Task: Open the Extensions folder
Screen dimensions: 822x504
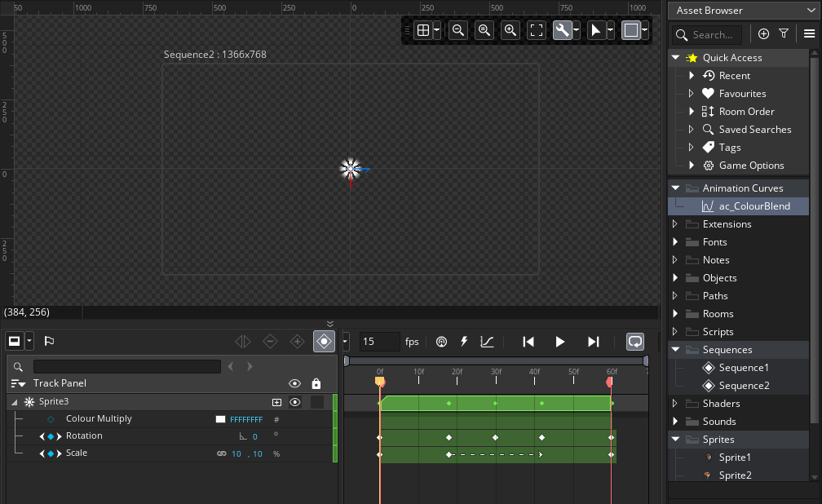Action: coord(727,224)
